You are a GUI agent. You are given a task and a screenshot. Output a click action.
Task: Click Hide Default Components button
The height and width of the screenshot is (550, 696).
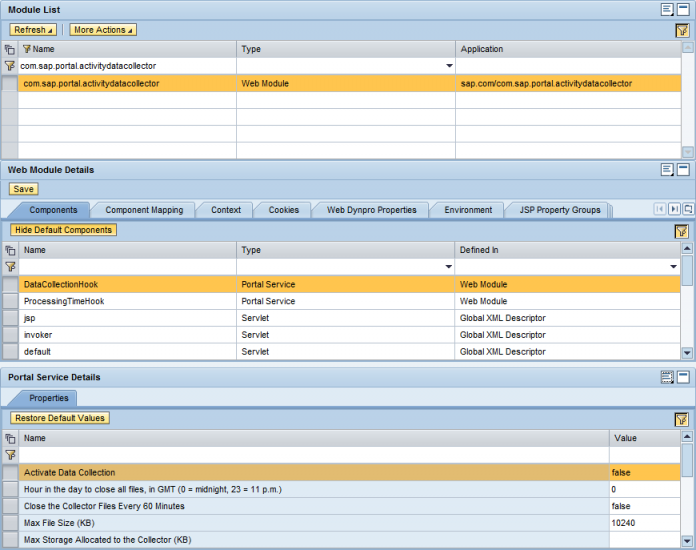(x=63, y=230)
